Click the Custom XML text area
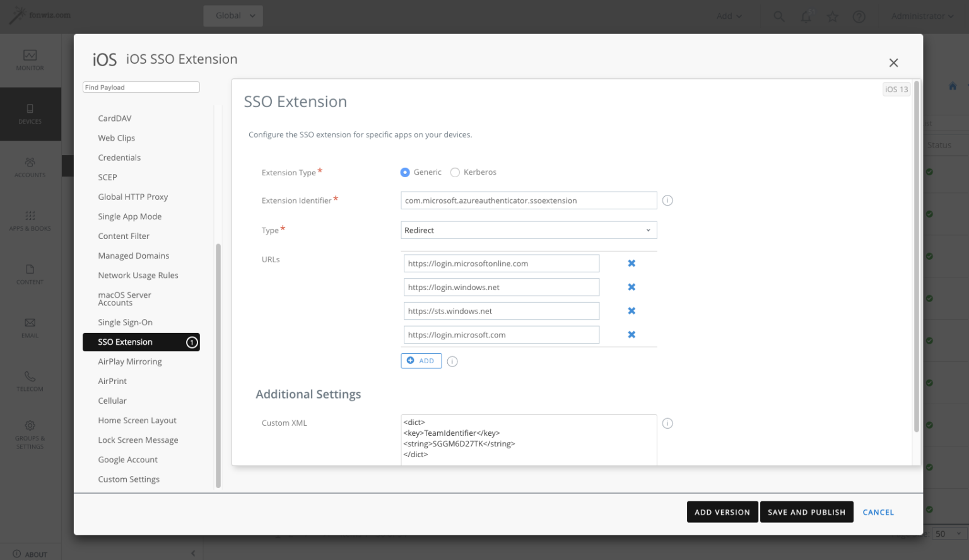 tap(529, 440)
